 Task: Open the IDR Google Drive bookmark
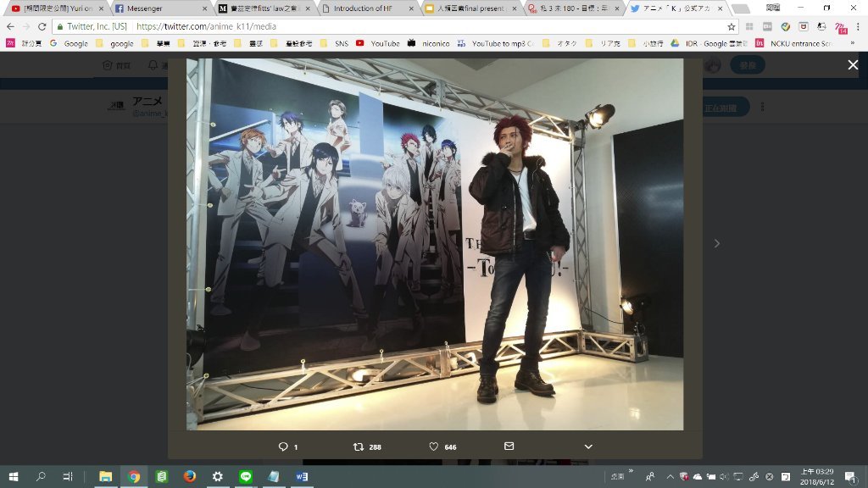709,43
